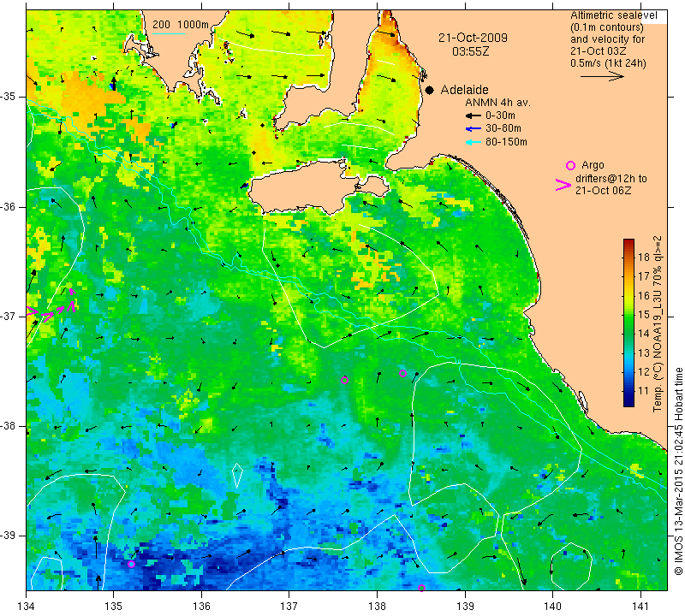Click the 80-150m depth label

point(506,142)
